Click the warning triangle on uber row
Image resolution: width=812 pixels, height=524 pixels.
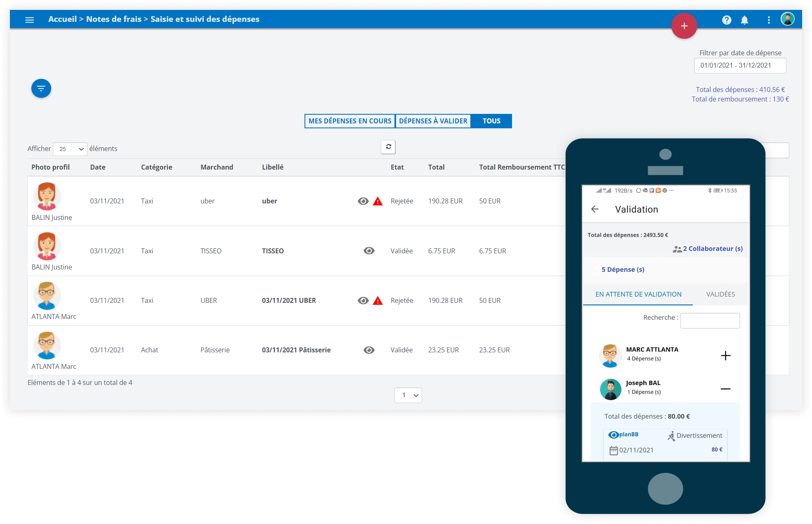[378, 201]
